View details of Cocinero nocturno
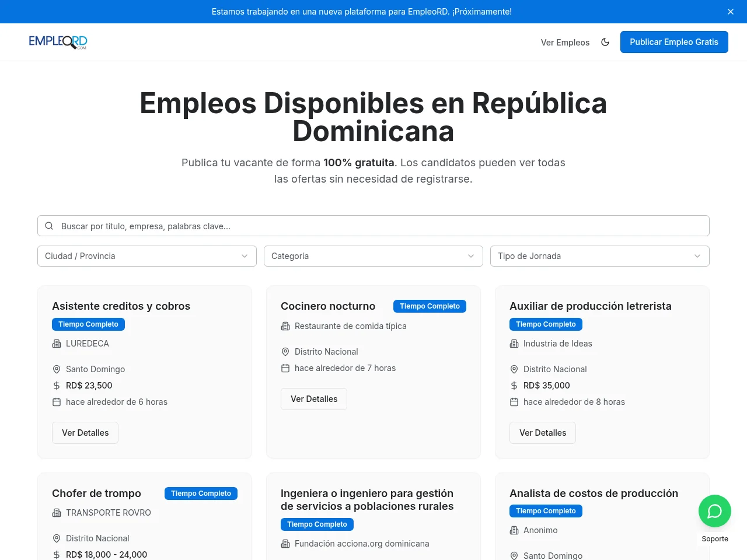 (x=314, y=399)
